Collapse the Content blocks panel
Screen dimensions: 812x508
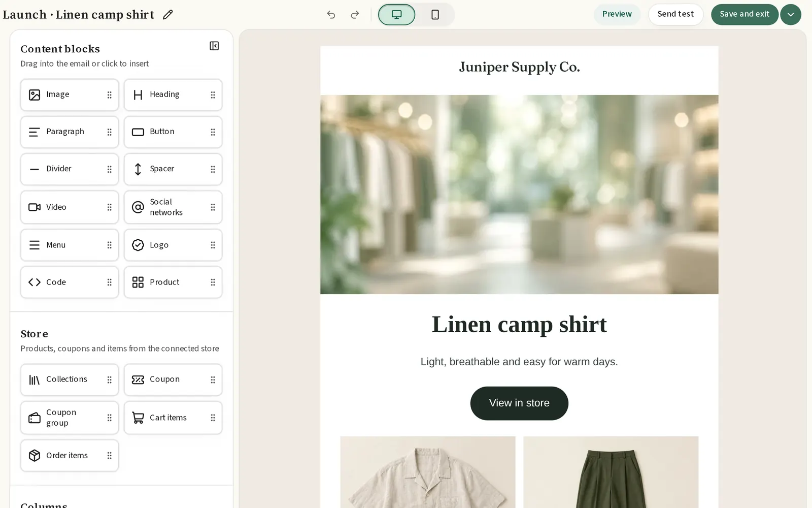(214, 46)
